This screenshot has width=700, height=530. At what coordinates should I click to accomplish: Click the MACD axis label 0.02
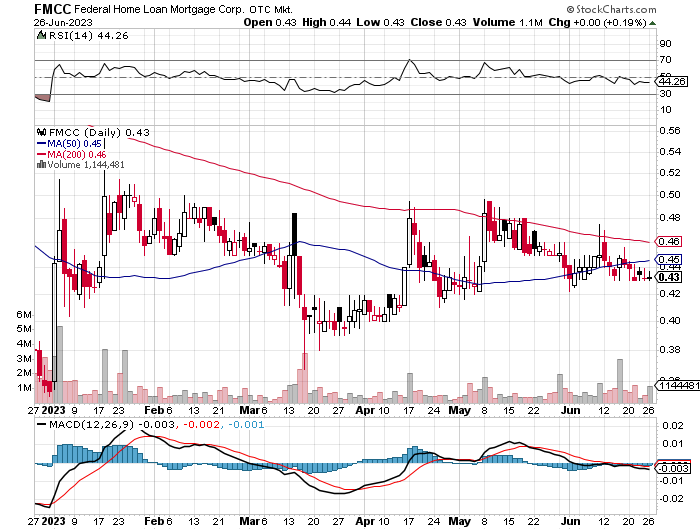[672, 426]
